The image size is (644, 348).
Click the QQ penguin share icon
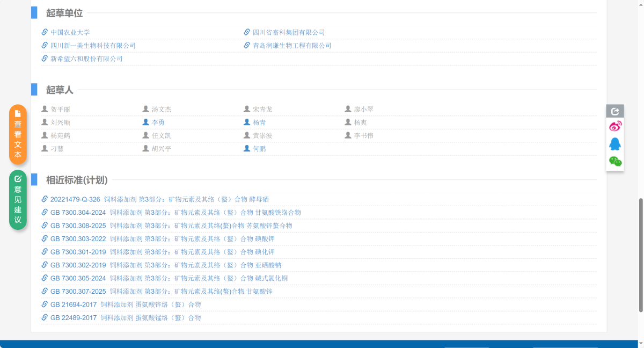click(615, 144)
